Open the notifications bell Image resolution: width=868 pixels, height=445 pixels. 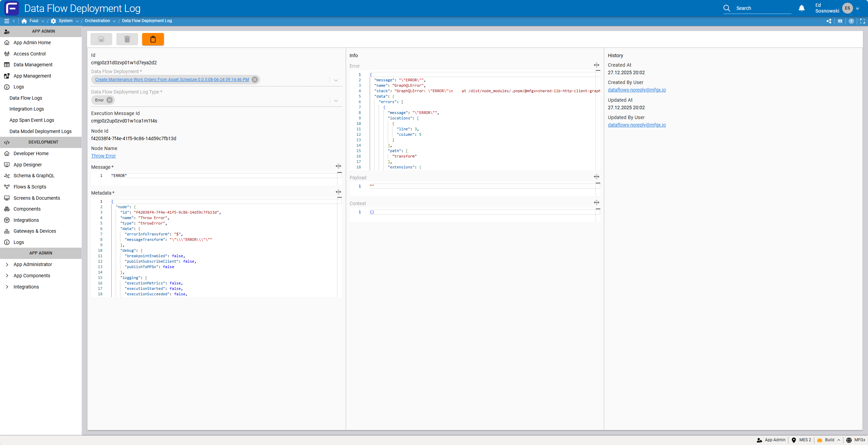tap(802, 8)
